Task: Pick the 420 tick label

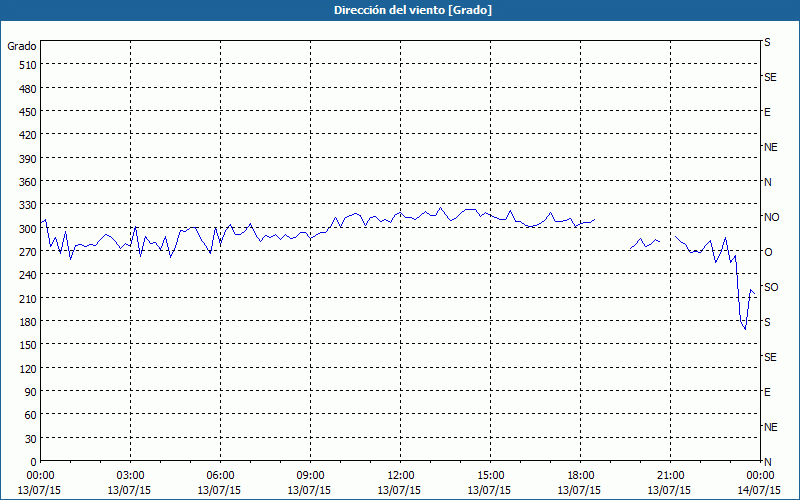Action: click(x=28, y=135)
